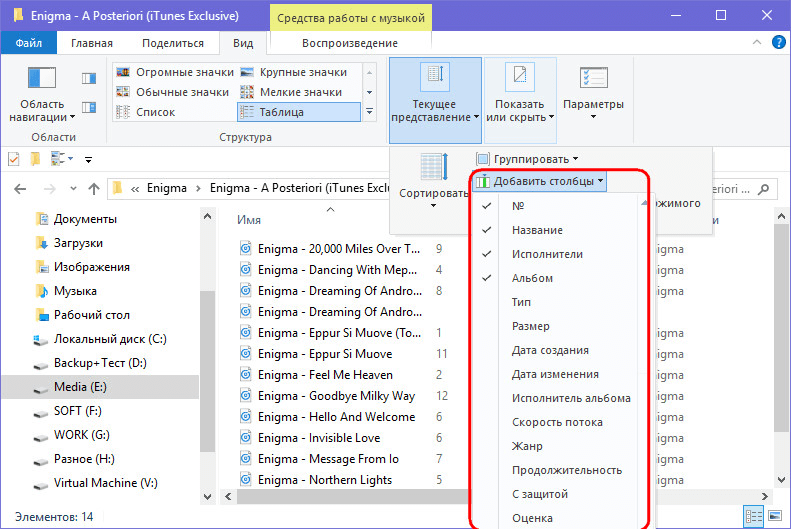The image size is (791, 529).
Task: Go forward with the right arrow
Action: (x=49, y=189)
